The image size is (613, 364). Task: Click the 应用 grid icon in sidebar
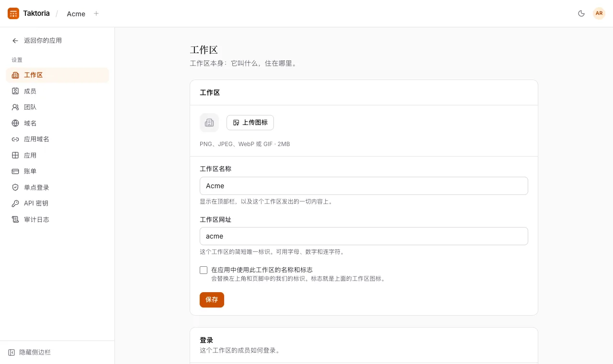coord(15,155)
